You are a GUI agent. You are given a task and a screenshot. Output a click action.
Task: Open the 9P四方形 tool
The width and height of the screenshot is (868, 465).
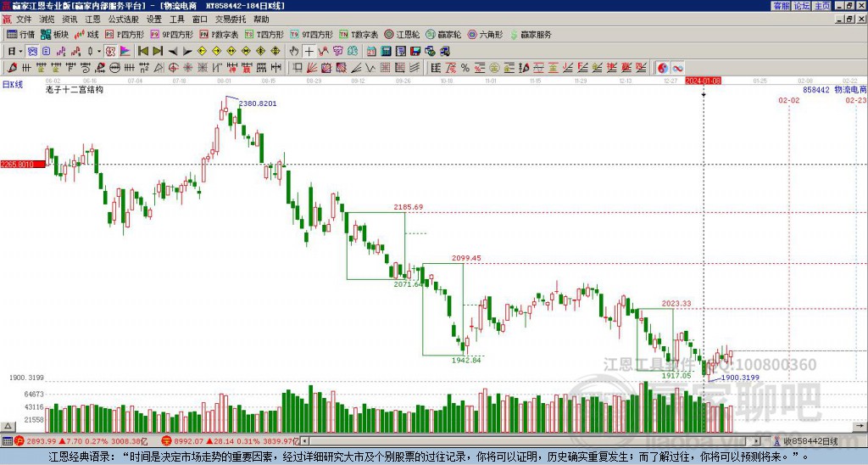tap(171, 34)
